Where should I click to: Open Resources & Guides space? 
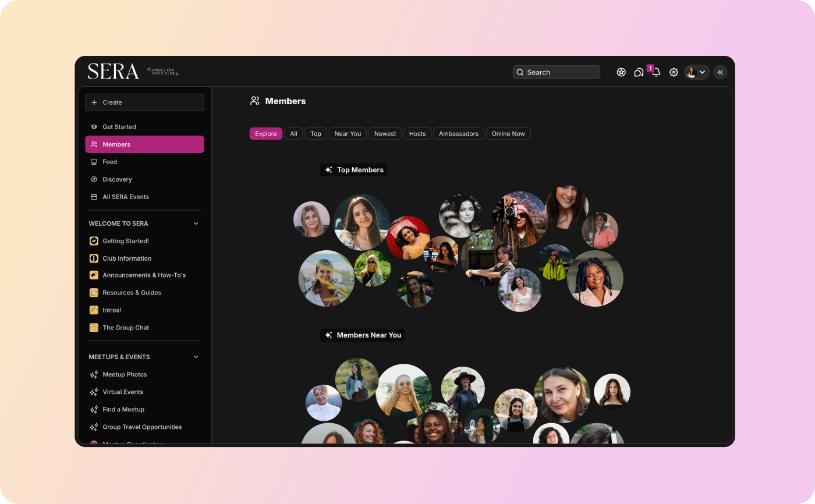pyautogui.click(x=144, y=293)
